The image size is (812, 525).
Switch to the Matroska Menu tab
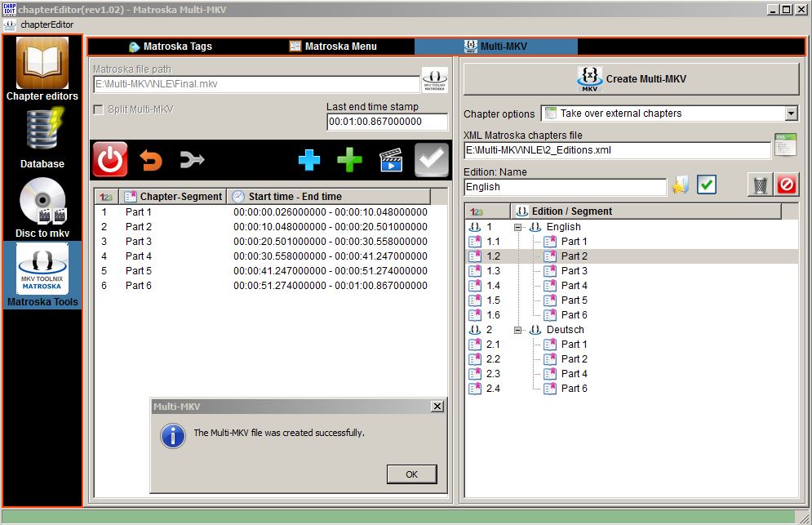pyautogui.click(x=333, y=46)
